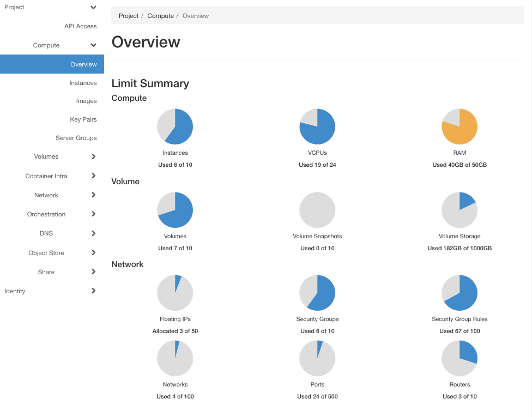Collapse the Project sidebar section

[x=93, y=8]
